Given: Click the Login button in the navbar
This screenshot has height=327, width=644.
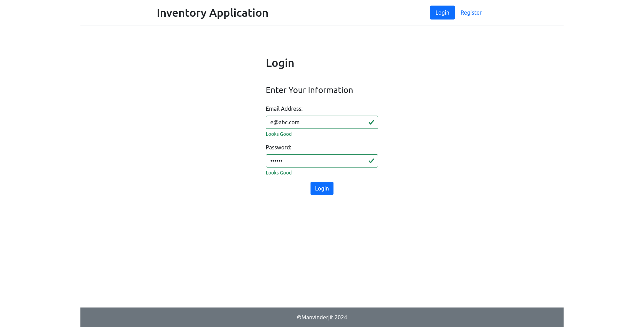Looking at the screenshot, I should (442, 13).
